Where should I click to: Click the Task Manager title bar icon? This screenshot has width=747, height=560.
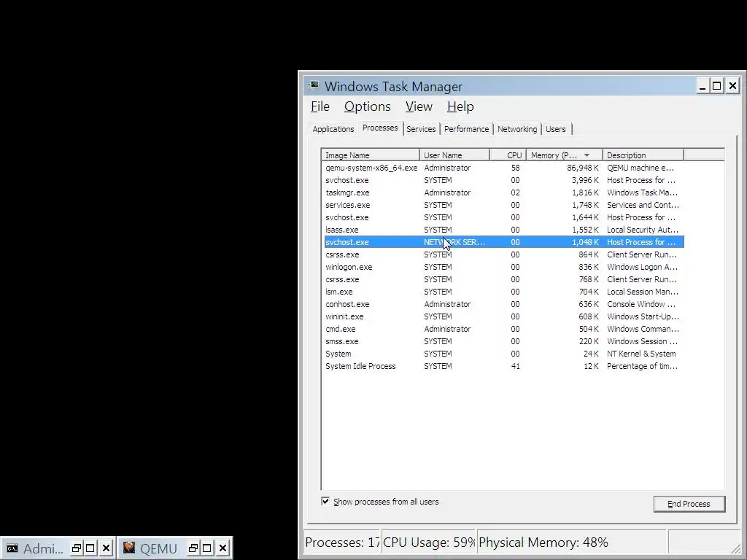click(314, 86)
